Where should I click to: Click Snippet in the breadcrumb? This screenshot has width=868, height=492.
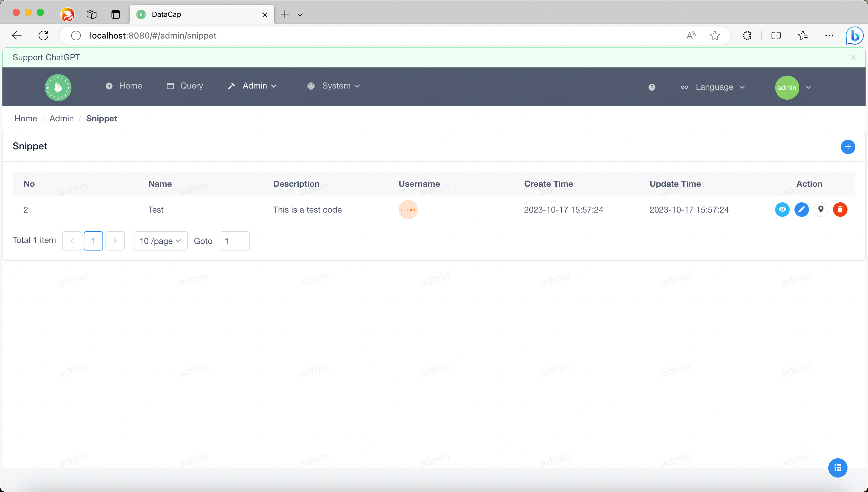[102, 119]
